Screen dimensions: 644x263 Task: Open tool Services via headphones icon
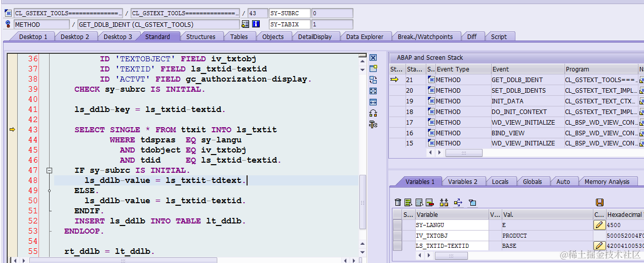tap(373, 113)
